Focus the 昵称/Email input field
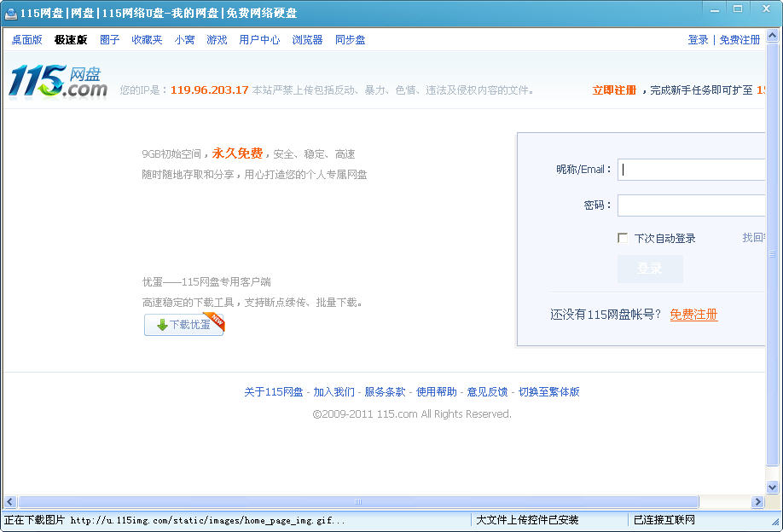Image resolution: width=783 pixels, height=532 pixels. coord(692,170)
